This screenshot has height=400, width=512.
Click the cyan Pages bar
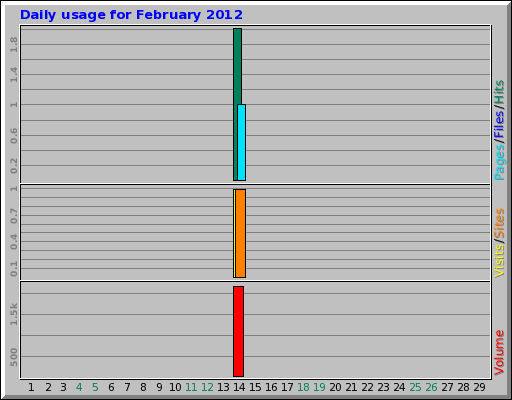point(242,142)
